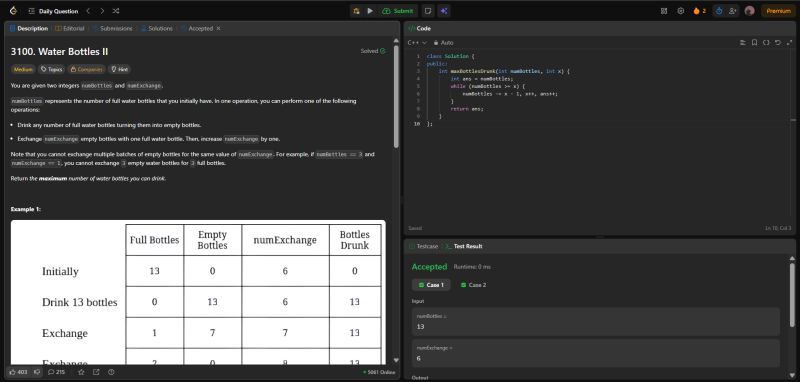Viewport: 800px width, 382px height.
Task: Share the problem via share icon
Action: point(96,372)
